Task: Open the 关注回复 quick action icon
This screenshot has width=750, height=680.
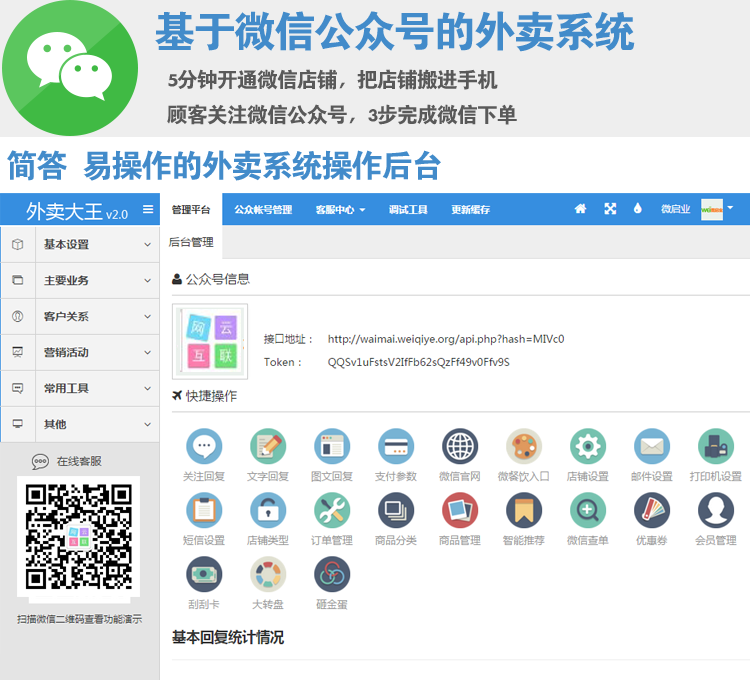Action: tap(204, 446)
